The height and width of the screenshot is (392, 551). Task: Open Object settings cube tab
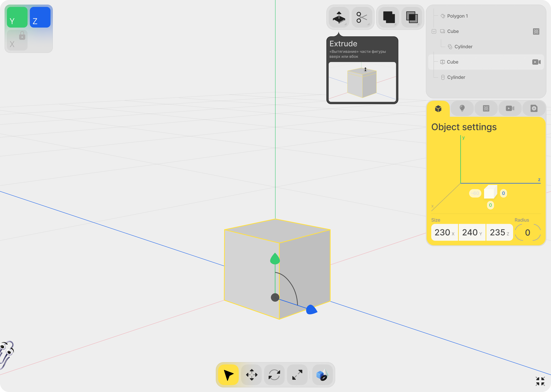(x=438, y=109)
